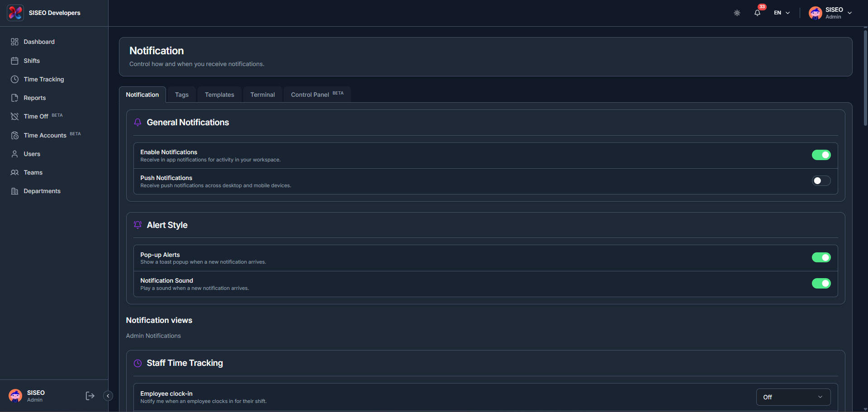Screen dimensions: 868x412
Task: Click the SISEO name in sidebar footer
Action: pos(36,393)
